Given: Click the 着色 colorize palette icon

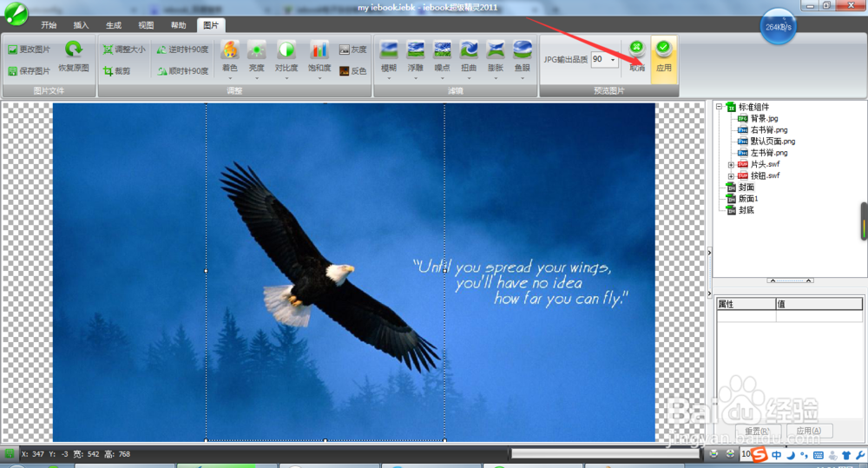Looking at the screenshot, I should pyautogui.click(x=230, y=49).
